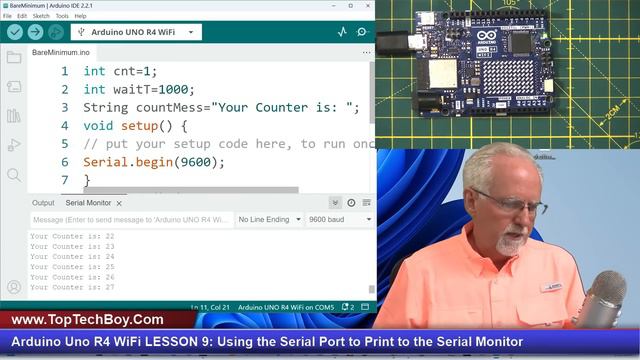The image size is (640, 360).
Task: Open the Library Manager sidebar icon
Action: pos(14,116)
